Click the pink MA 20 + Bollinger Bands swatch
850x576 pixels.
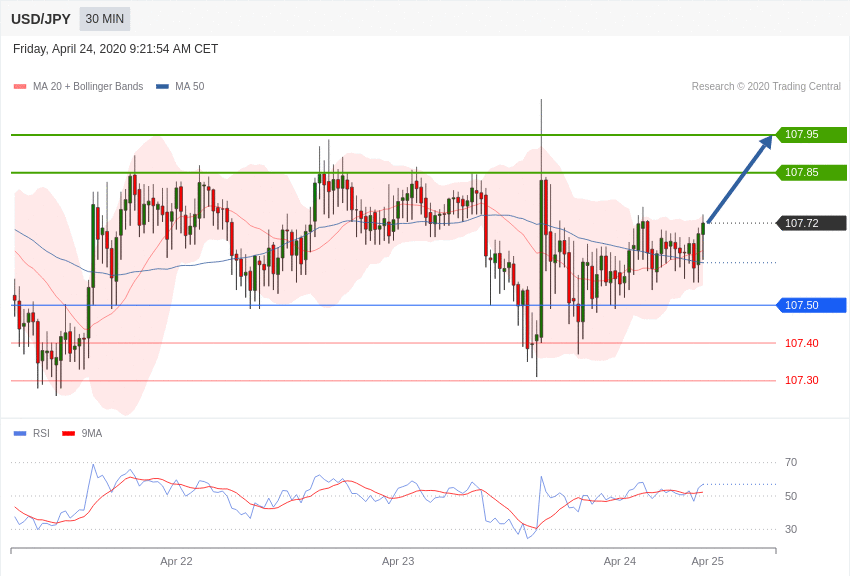[20, 86]
